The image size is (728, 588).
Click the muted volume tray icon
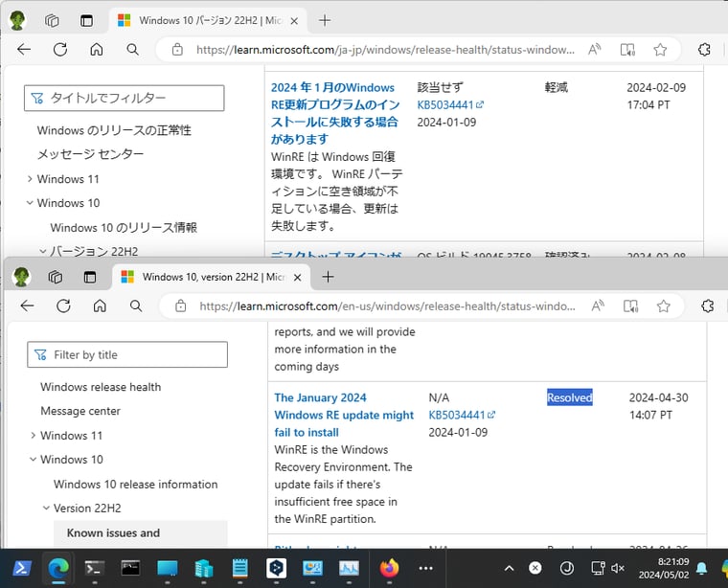[618, 568]
